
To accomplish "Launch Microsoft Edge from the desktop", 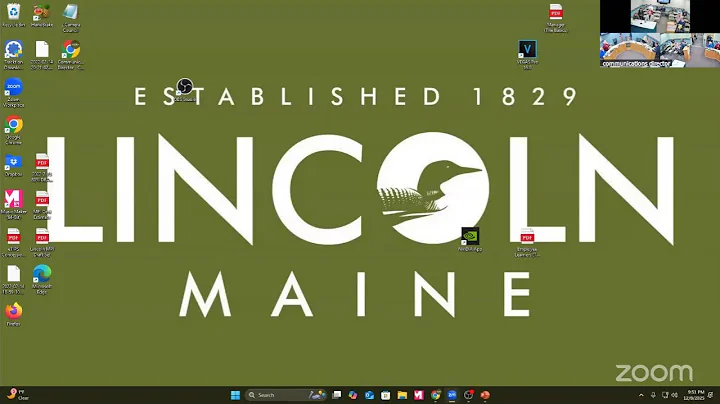I will coord(42,280).
